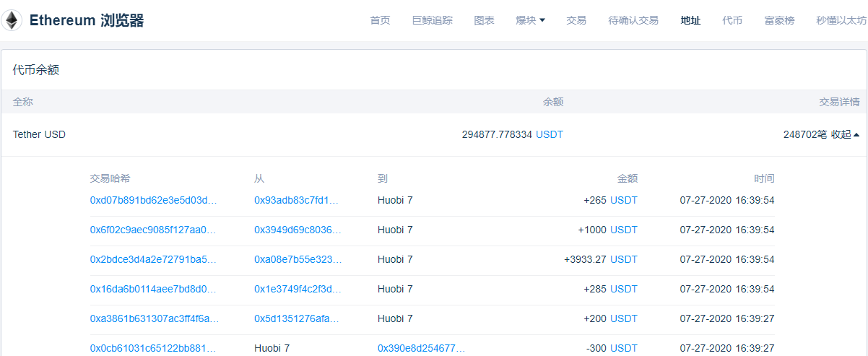Screen dimensions: 868x356
Task: Open the 交易 nav item
Action: coord(576,20)
